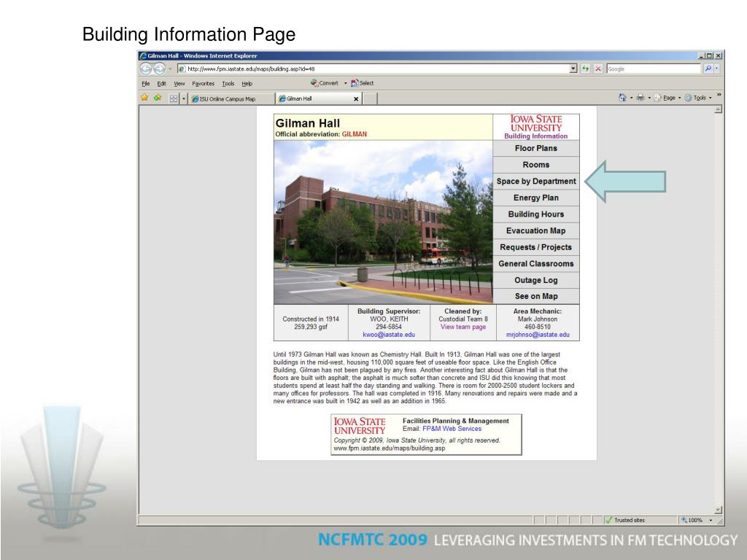Viewport: 747px width, 560px height.
Task: Click the search magnifier icon
Action: pyautogui.click(x=708, y=69)
